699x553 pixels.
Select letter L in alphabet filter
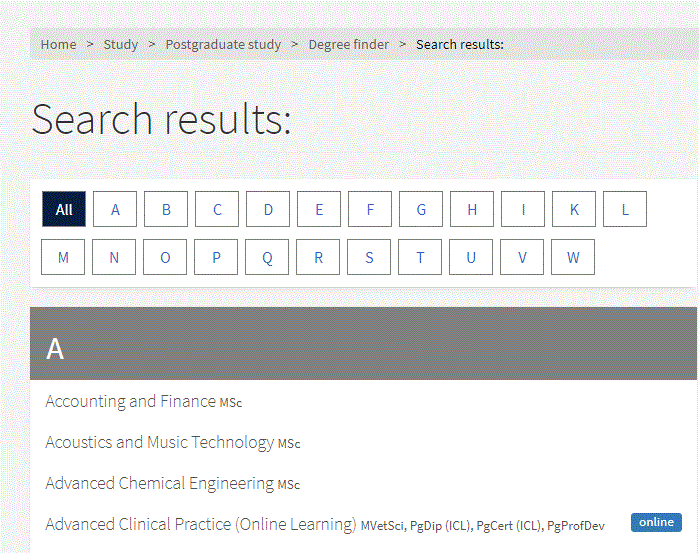(x=625, y=209)
